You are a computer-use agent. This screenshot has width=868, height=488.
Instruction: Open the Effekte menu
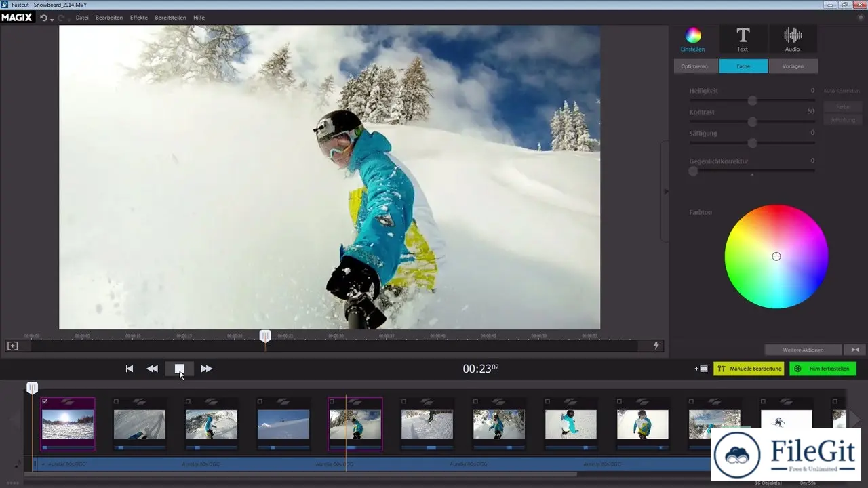click(139, 18)
